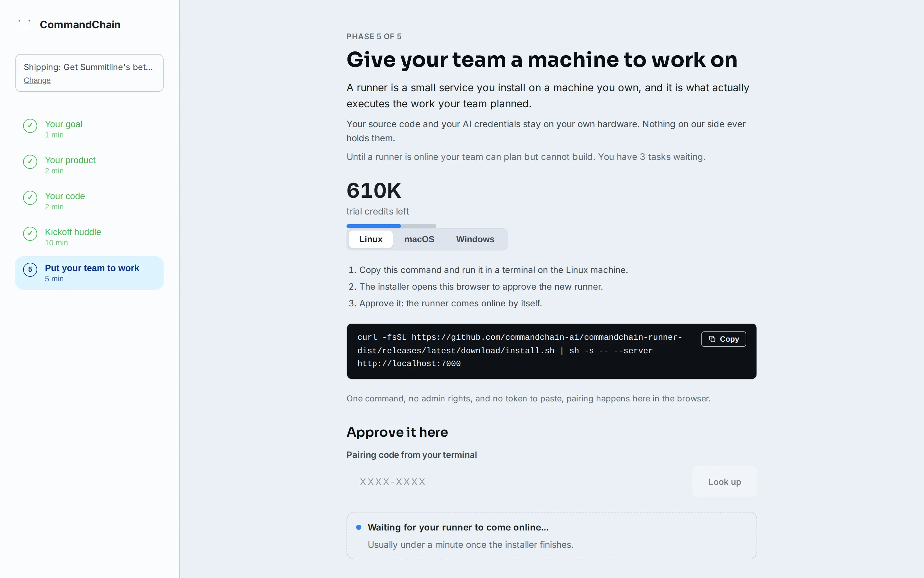Select the Put your team to work step
The width and height of the screenshot is (924, 578).
click(x=89, y=273)
